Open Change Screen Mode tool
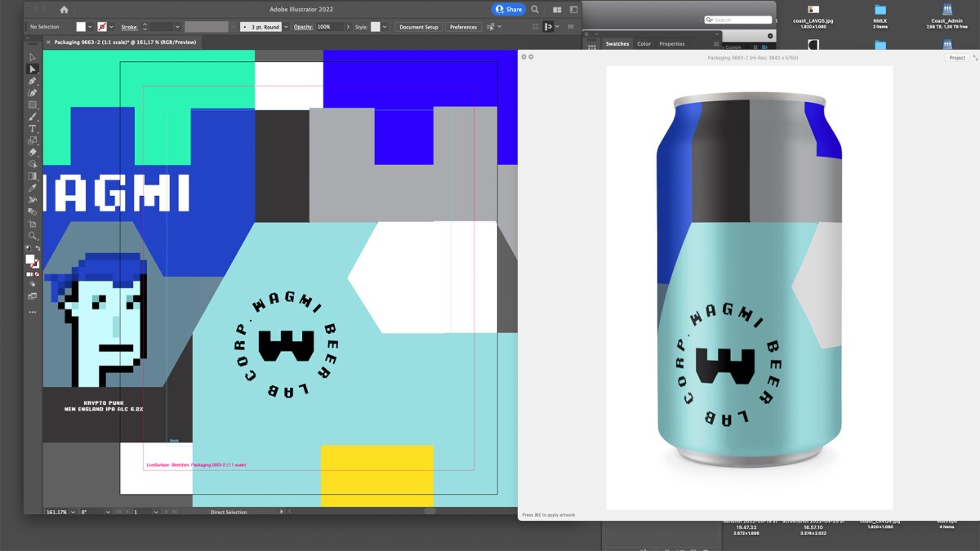Image resolution: width=980 pixels, height=551 pixels. pyautogui.click(x=33, y=295)
